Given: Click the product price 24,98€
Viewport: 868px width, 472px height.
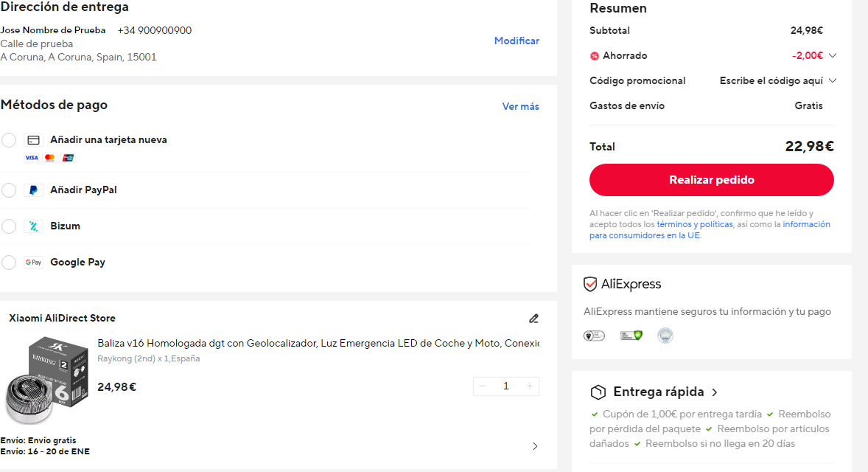Looking at the screenshot, I should (x=117, y=386).
